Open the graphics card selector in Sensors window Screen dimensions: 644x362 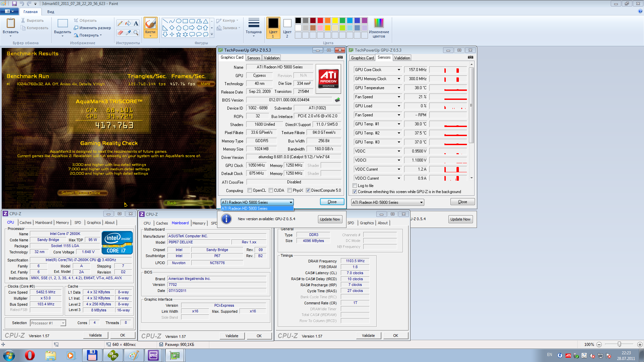tap(387, 202)
